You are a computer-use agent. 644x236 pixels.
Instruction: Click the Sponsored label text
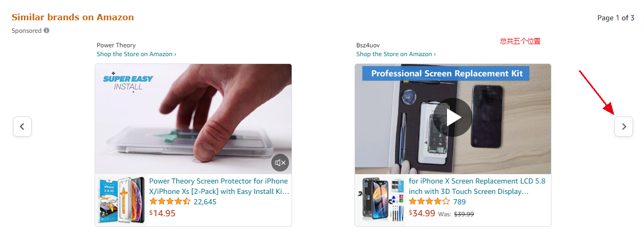point(27,31)
